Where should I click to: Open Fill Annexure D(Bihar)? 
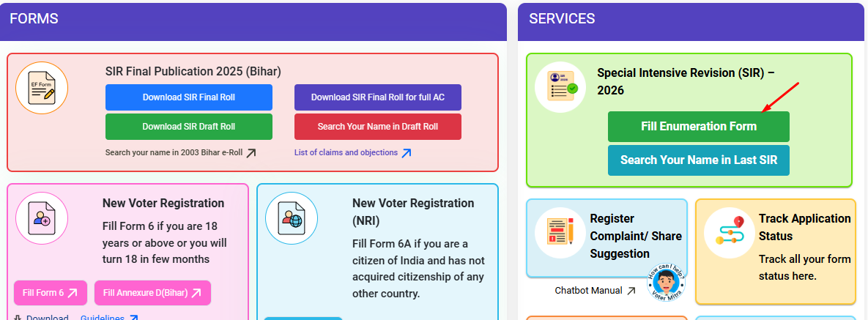tap(152, 293)
